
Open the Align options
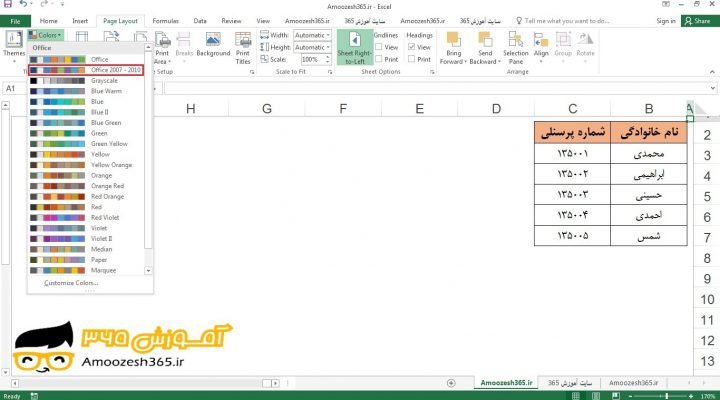coord(541,46)
